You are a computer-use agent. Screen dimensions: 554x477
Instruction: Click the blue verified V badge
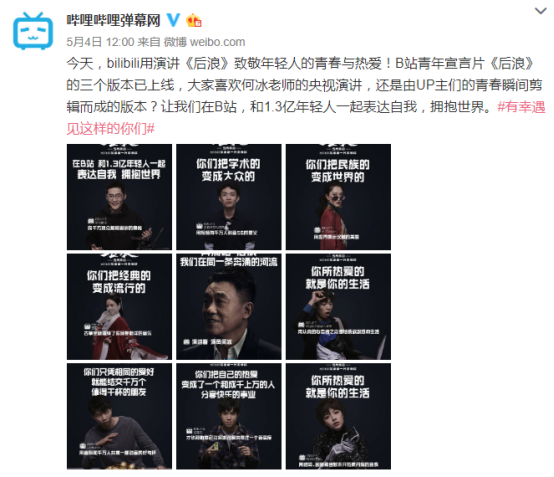(173, 20)
